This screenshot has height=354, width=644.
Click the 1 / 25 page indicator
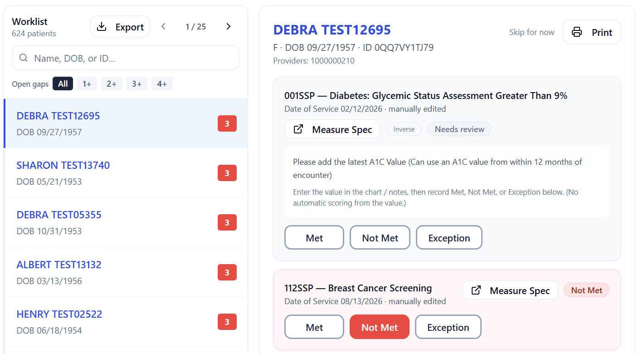pyautogui.click(x=196, y=27)
